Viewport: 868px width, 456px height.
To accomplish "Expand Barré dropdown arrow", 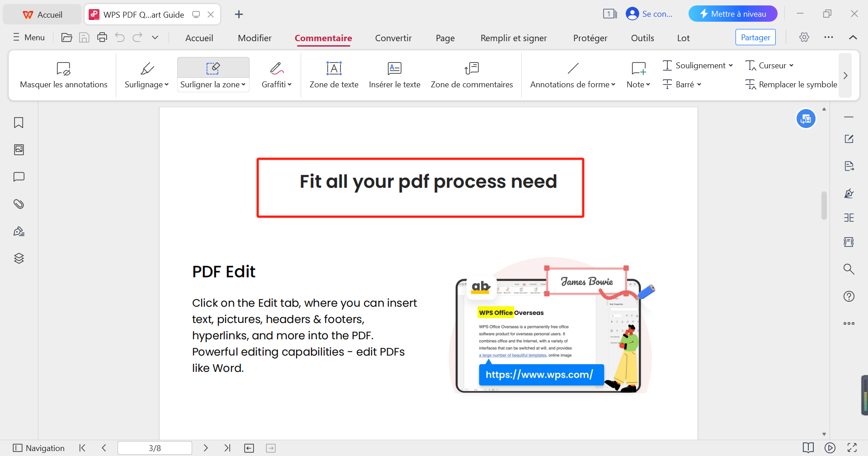I will click(x=699, y=85).
